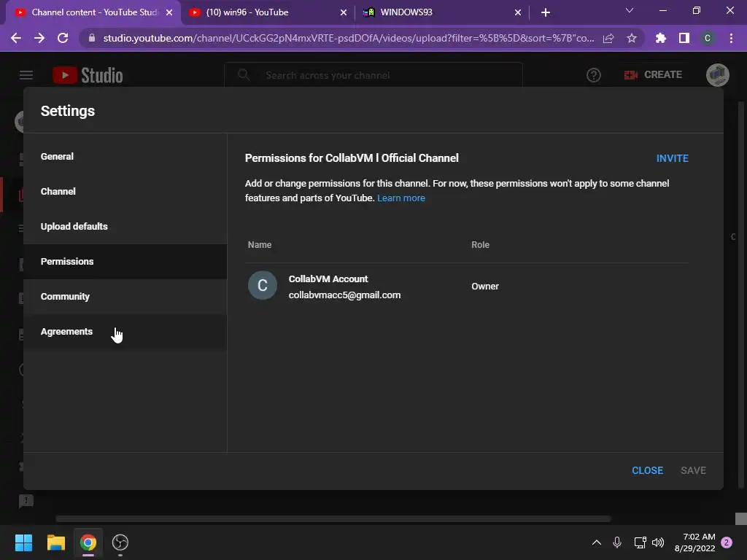Viewport: 747px width, 560px height.
Task: Open OBS Studio from the taskbar
Action: pyautogui.click(x=120, y=542)
